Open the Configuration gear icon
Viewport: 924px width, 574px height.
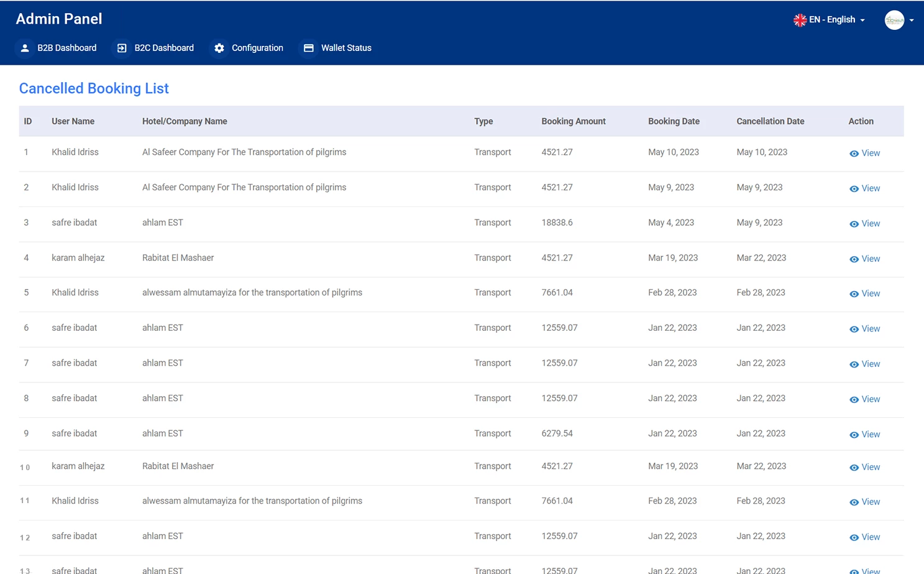[x=219, y=48]
